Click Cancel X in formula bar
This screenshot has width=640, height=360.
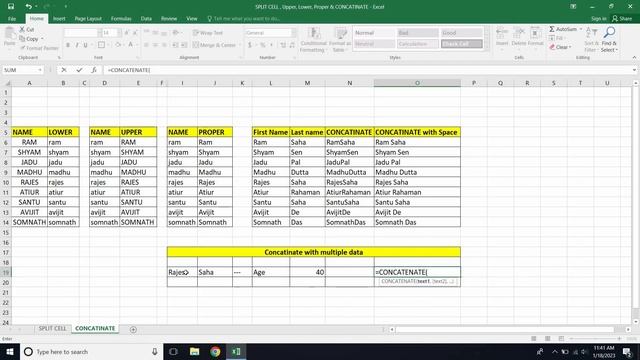coord(64,70)
